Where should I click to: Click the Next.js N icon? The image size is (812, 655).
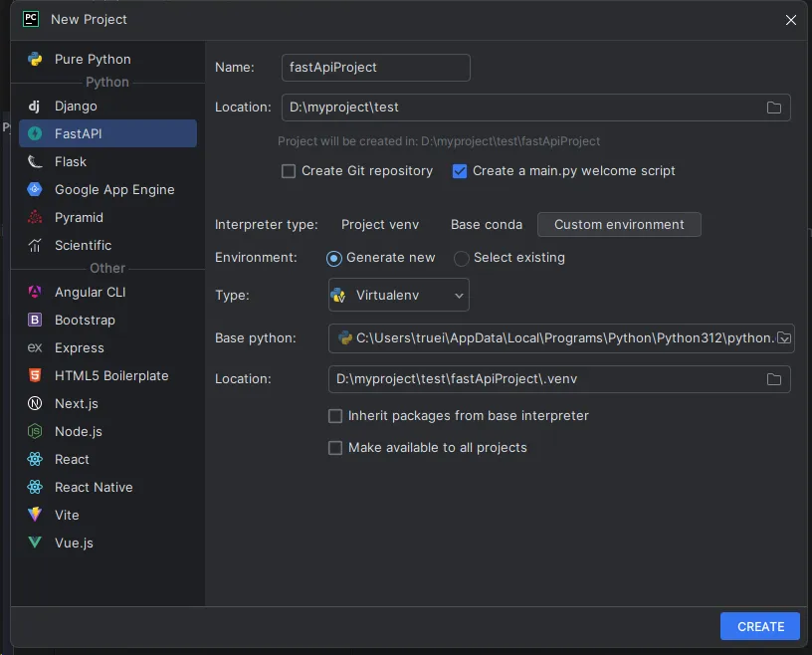[x=35, y=404]
